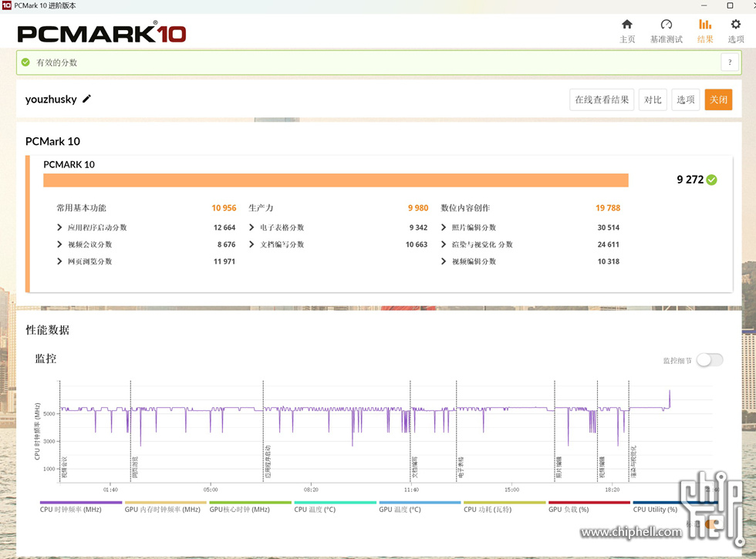This screenshot has width=756, height=559.
Task: Click the 生产力 heading
Action: tap(261, 207)
